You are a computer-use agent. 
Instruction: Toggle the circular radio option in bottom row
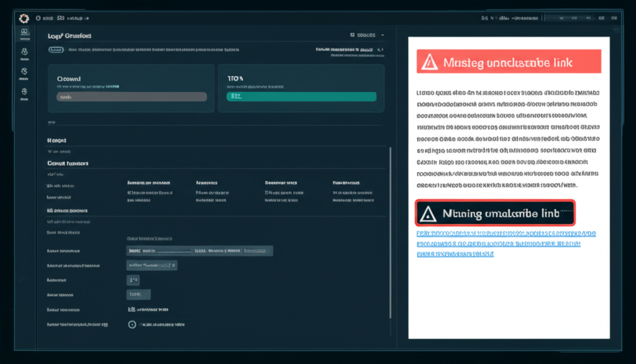tap(132, 324)
